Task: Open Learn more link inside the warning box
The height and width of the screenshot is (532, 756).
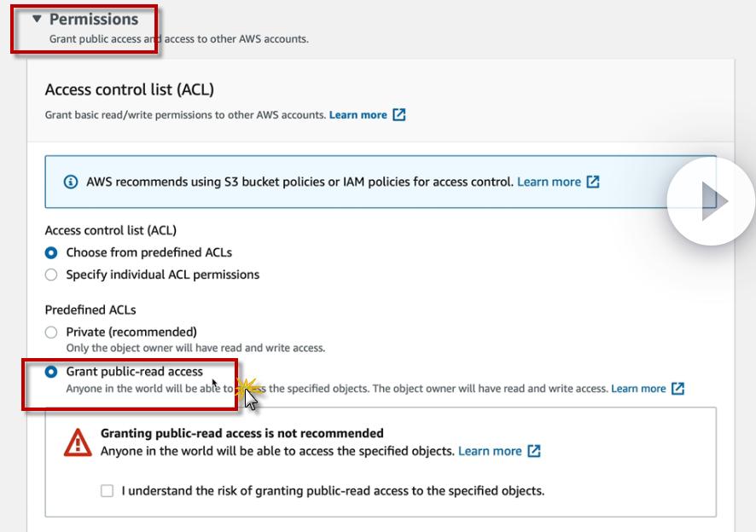Action: (x=490, y=451)
